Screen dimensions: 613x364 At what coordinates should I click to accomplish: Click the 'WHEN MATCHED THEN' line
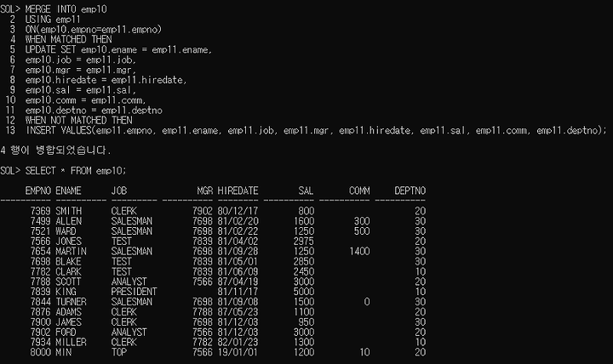click(69, 39)
